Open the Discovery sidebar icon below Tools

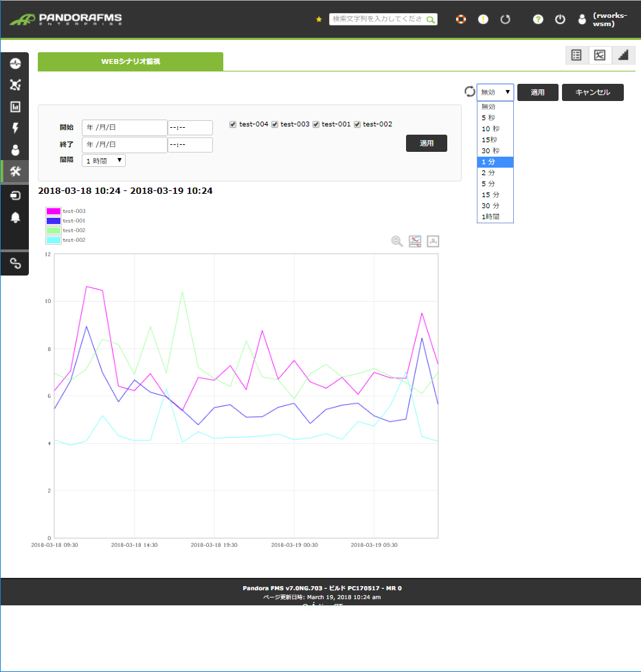pyautogui.click(x=15, y=196)
